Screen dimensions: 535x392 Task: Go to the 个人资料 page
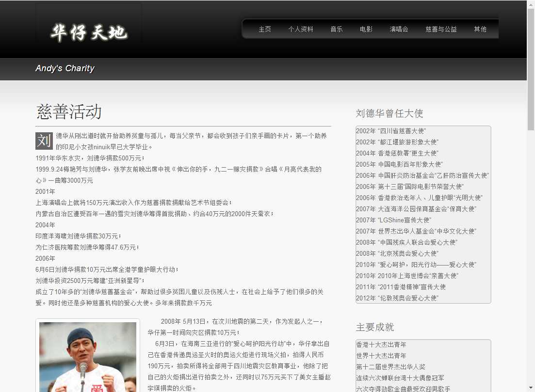(x=301, y=29)
